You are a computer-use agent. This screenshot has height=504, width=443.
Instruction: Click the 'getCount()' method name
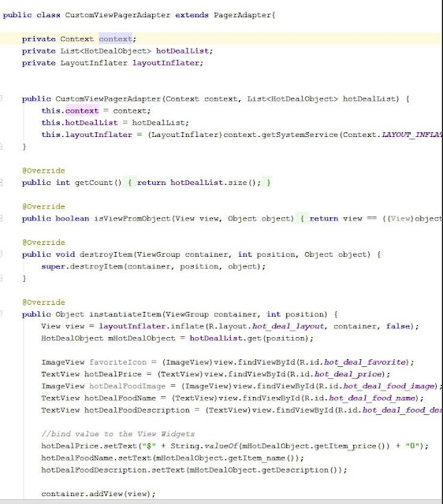(98, 182)
